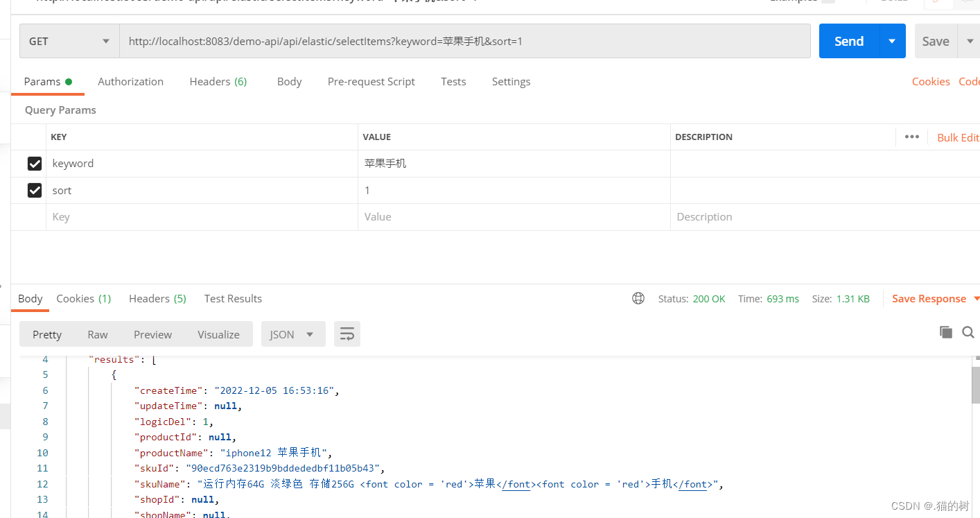Screen dimensions: 980x518
Task: Switch to the request Body tab
Action: pos(289,81)
